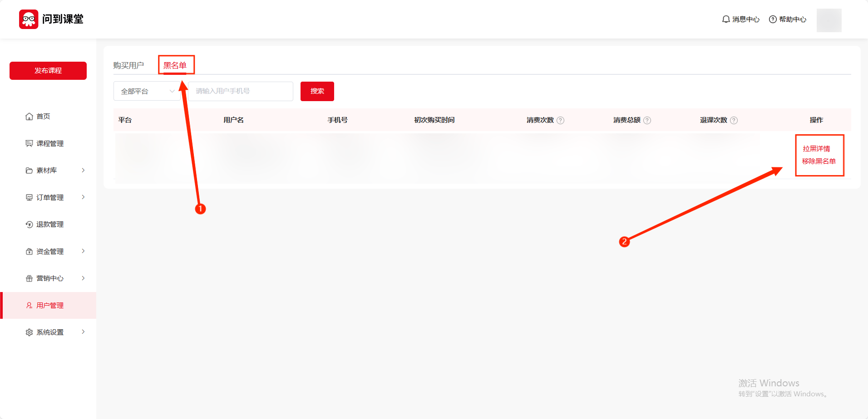Click the 系统设置 gear icon

click(30, 332)
